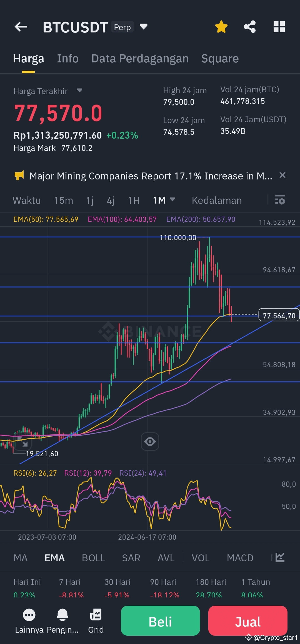Tap the 2024-06-17 07:00 date label
This screenshot has width=300, height=644.
pos(147,537)
